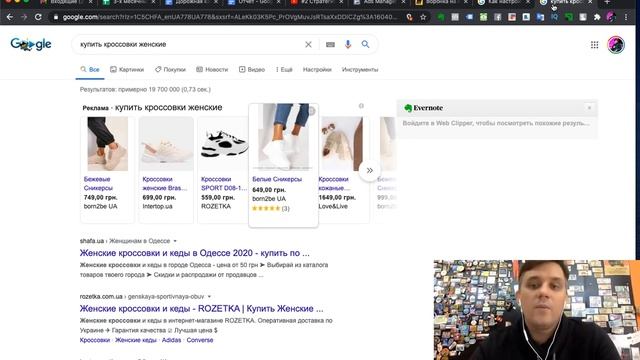Open 'Кроссовки женские Bras...' Intertop product
This screenshot has height=360, width=640.
pyautogui.click(x=164, y=184)
